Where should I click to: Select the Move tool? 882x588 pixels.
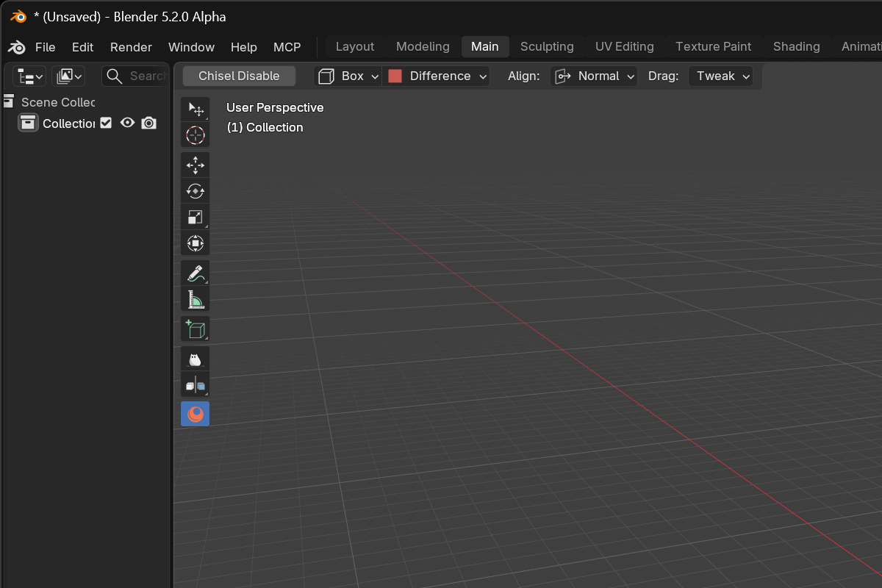click(195, 165)
